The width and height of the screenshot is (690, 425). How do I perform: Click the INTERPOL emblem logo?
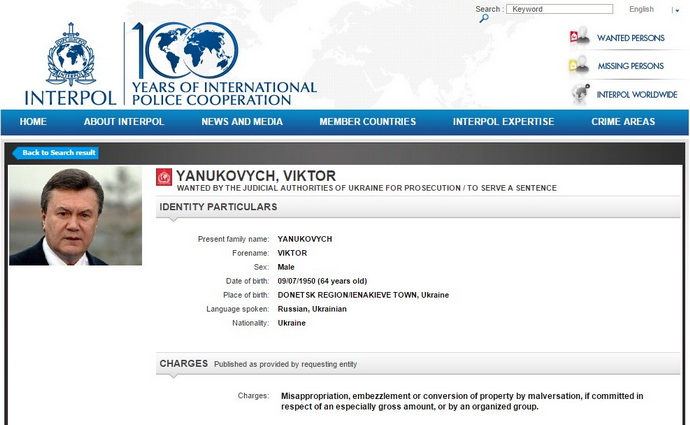click(71, 55)
